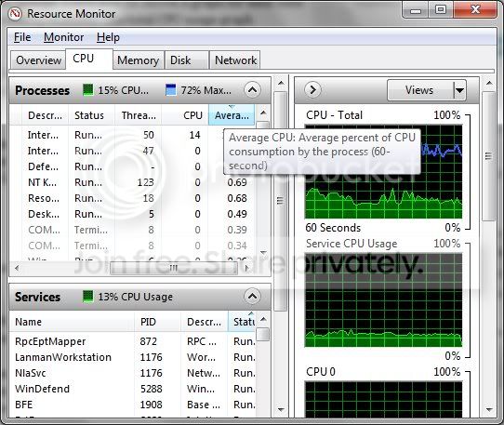Select the WinDefend service row
The width and height of the screenshot is (504, 425).
click(x=133, y=389)
